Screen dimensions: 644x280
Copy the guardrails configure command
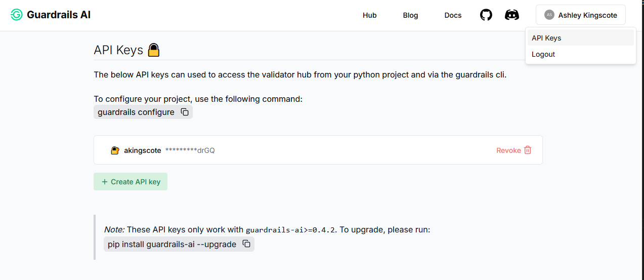coord(185,112)
